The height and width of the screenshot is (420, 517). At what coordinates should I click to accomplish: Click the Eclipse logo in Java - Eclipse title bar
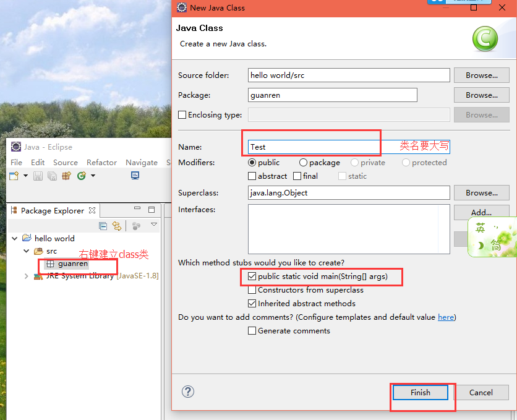16,147
